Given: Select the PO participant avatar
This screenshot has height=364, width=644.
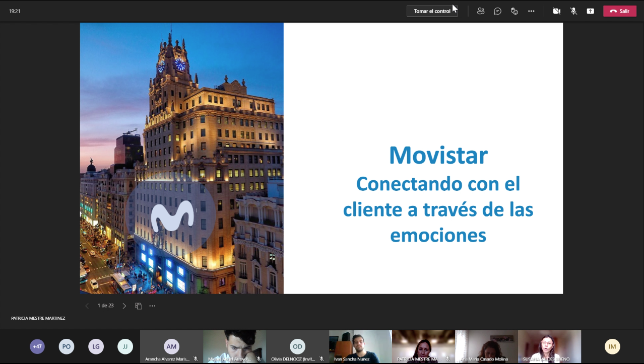Looking at the screenshot, I should [67, 346].
